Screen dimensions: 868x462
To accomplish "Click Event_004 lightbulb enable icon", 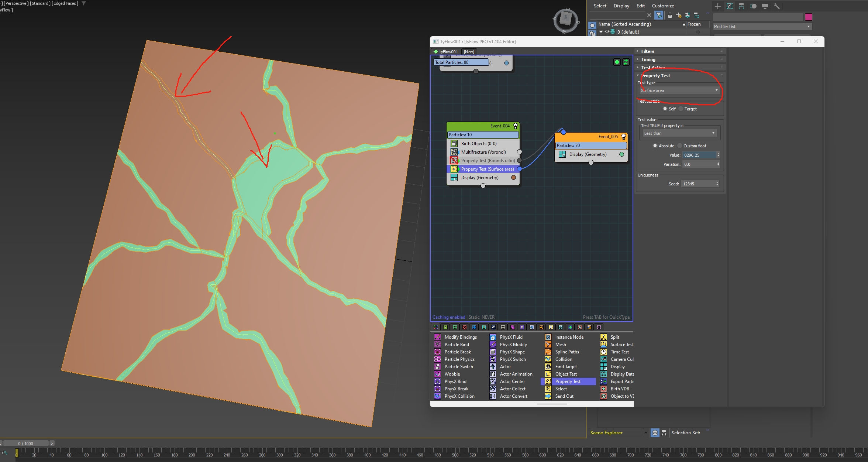I will [516, 126].
